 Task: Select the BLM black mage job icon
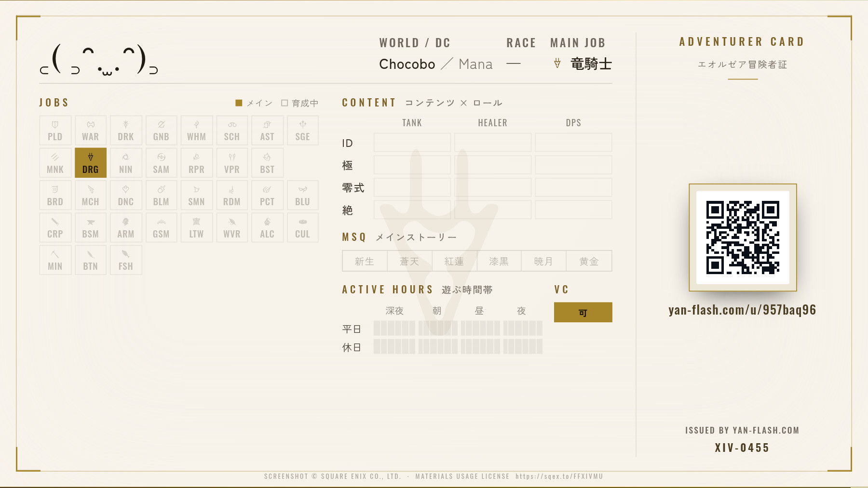point(161,195)
